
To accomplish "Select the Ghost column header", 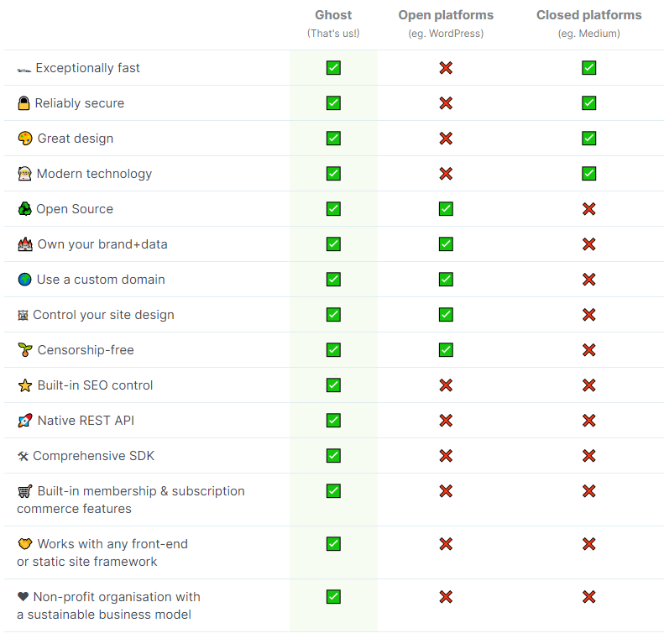I will coord(333,15).
